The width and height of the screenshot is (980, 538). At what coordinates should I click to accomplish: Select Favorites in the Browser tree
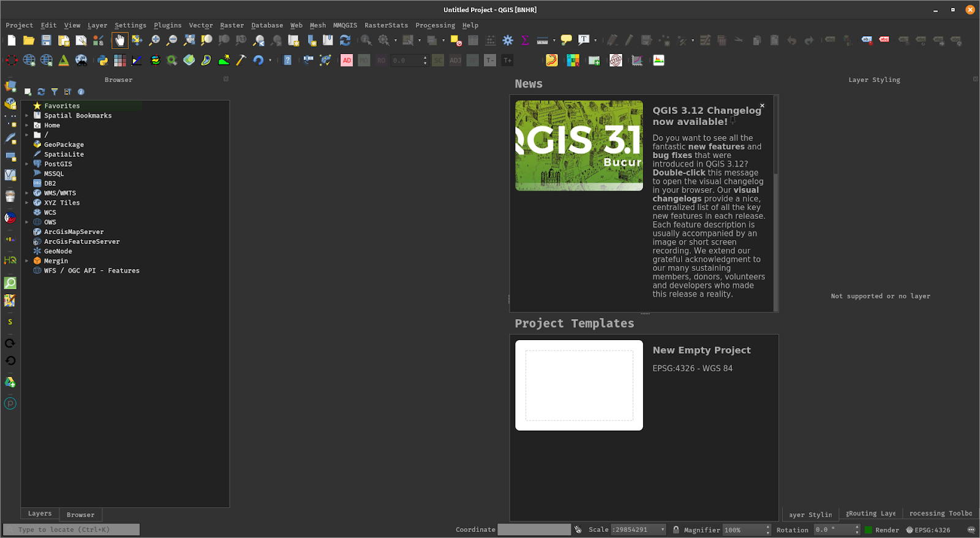pyautogui.click(x=62, y=106)
